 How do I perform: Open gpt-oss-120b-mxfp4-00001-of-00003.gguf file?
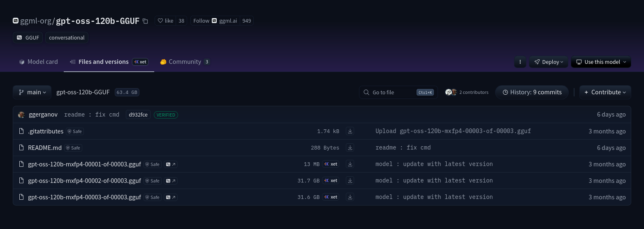[84, 164]
